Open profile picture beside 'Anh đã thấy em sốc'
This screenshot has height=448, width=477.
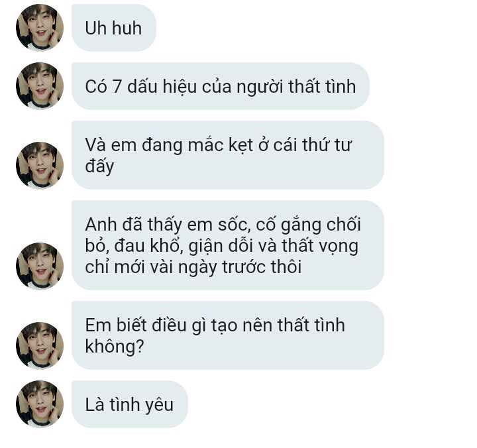[40, 266]
